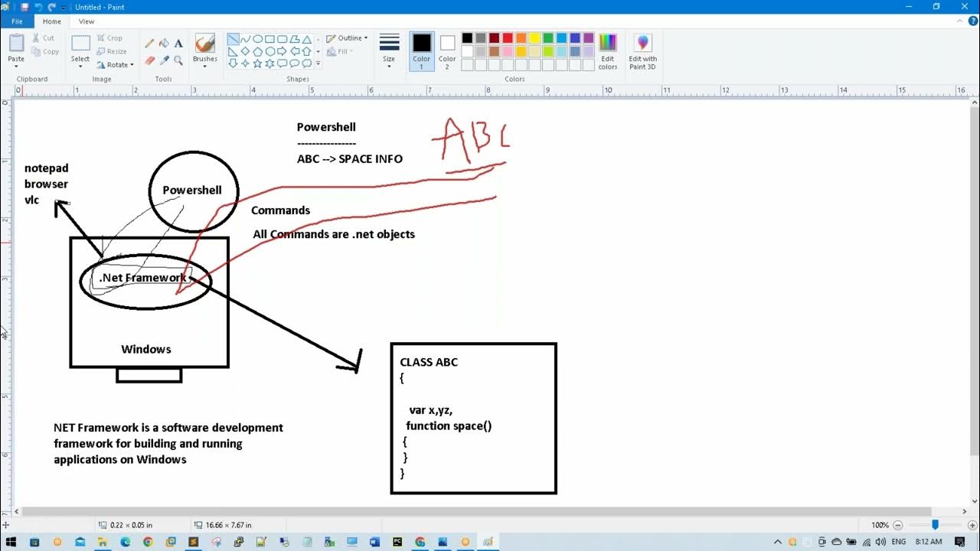Select the Text tool

(x=178, y=44)
